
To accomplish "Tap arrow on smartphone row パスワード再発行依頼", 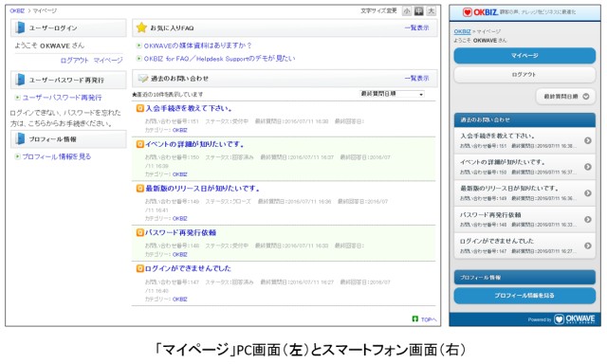I will (588, 219).
